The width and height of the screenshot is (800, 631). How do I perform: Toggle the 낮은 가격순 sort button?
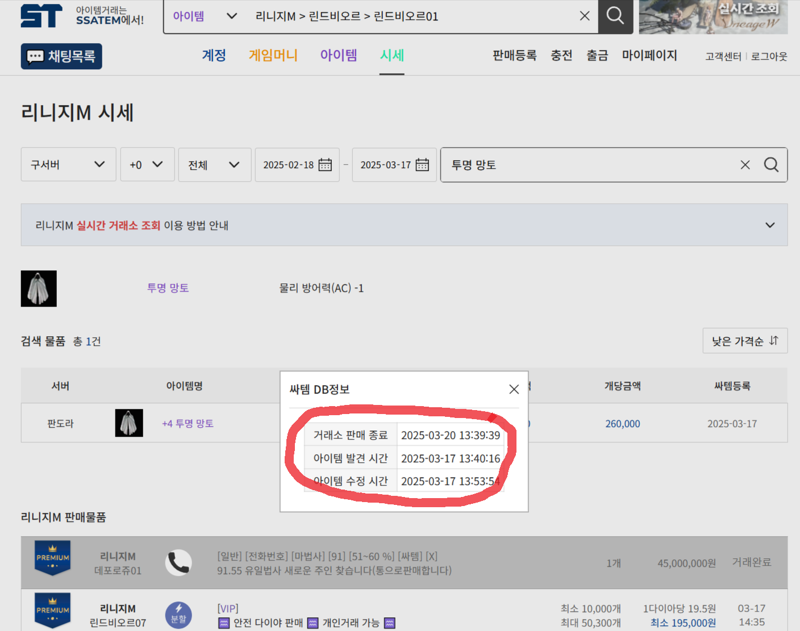click(x=745, y=341)
